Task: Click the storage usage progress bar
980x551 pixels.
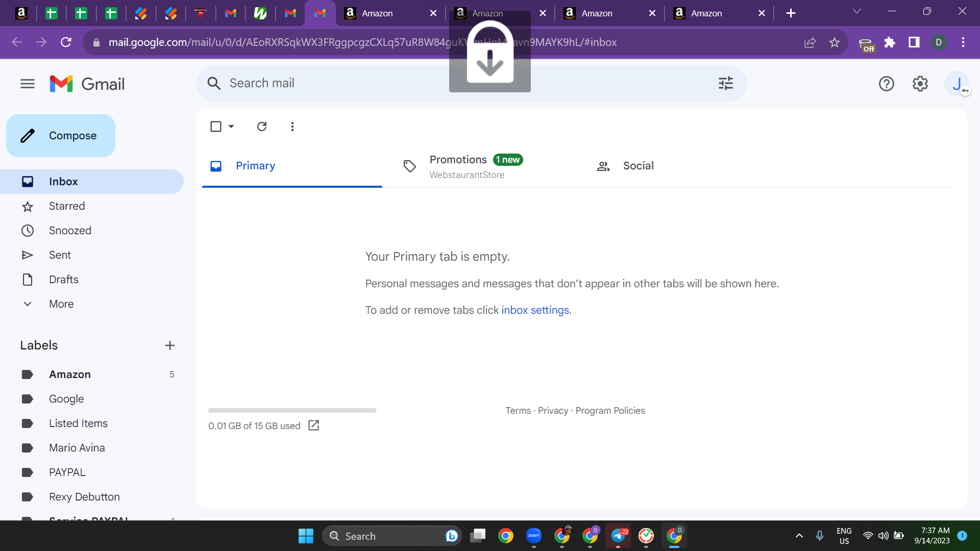Action: coord(292,410)
